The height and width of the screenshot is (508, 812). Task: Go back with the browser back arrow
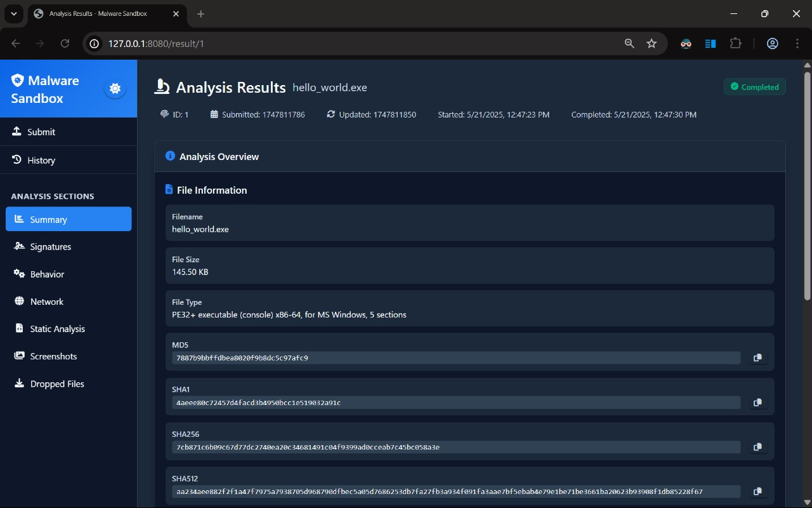point(16,43)
